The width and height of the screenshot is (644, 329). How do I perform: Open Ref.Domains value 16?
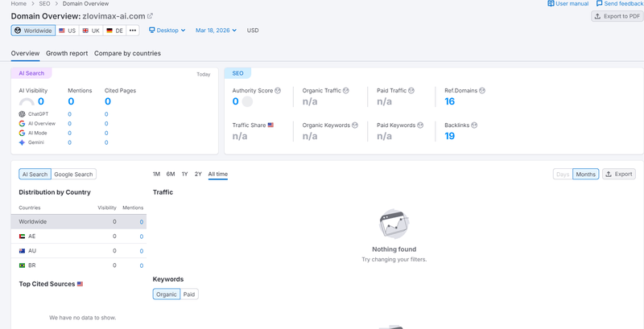click(450, 101)
